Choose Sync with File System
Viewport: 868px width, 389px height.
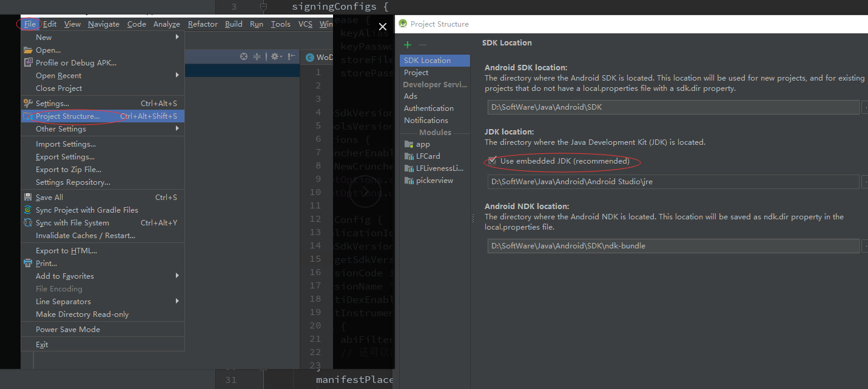(x=103, y=222)
